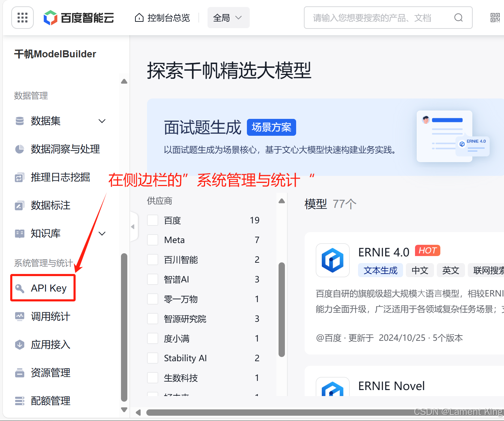Click the API Key key icon

pyautogui.click(x=20, y=288)
